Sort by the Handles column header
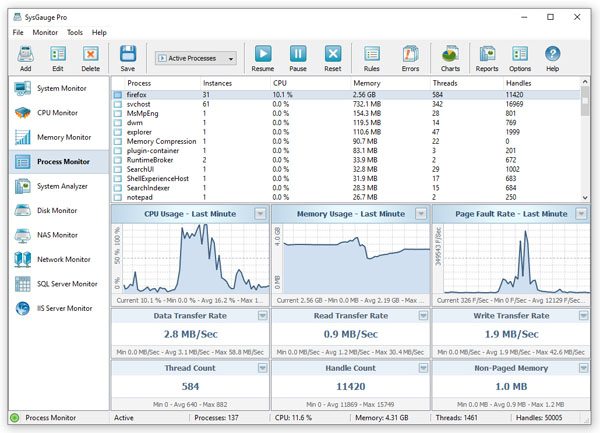 pyautogui.click(x=542, y=83)
